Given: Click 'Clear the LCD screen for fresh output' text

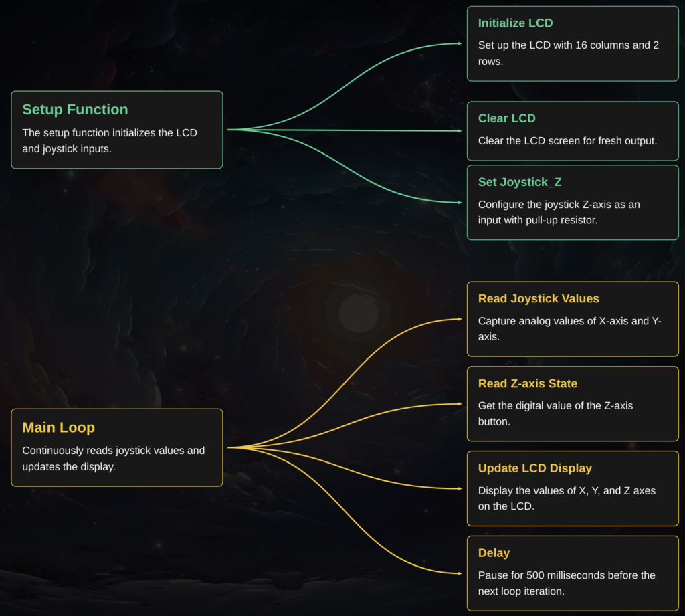Looking at the screenshot, I should 567,141.
